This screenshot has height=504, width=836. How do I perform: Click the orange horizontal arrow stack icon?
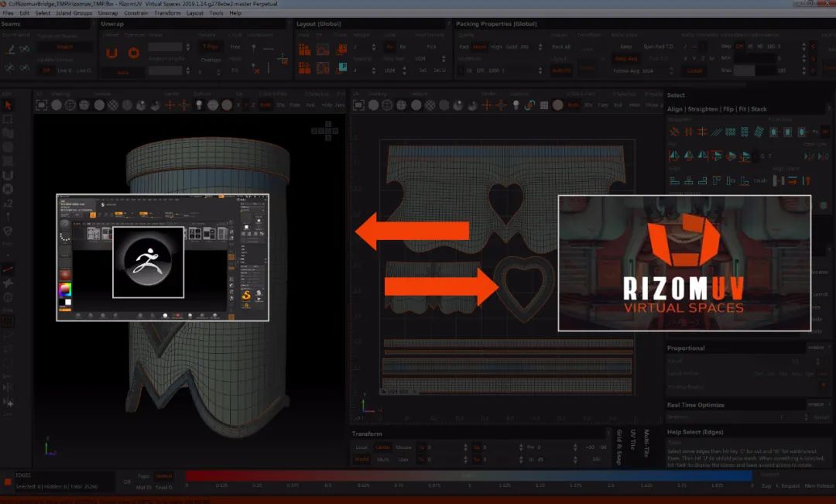click(x=793, y=181)
